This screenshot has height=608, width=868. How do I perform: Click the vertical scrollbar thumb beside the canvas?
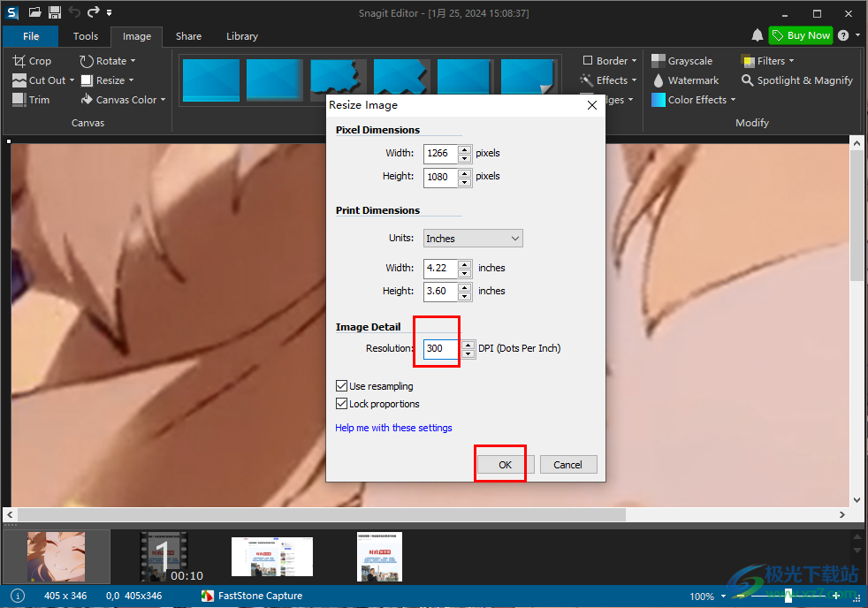[857, 216]
